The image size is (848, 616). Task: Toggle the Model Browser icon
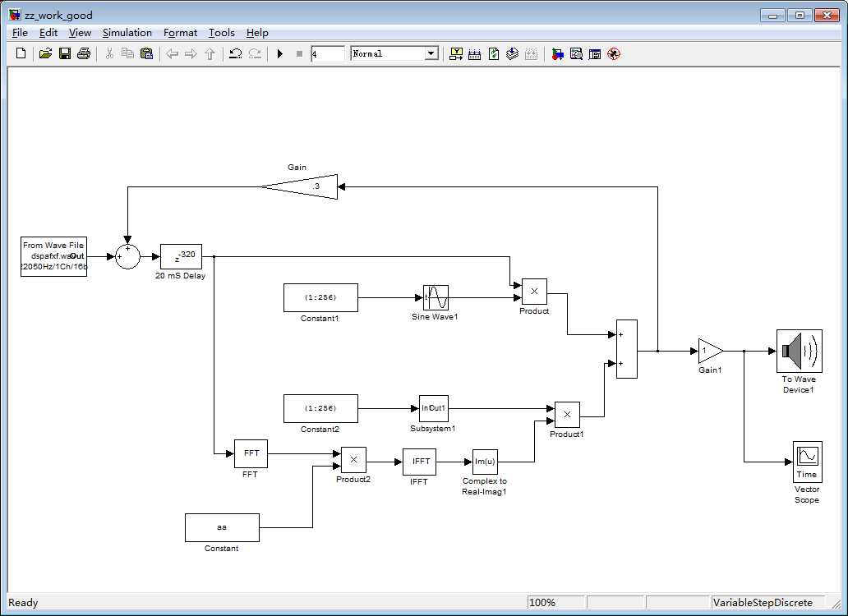595,53
